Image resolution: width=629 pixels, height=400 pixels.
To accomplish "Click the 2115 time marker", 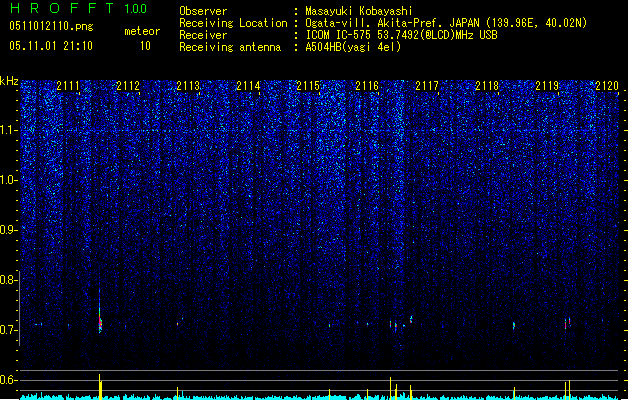I will pyautogui.click(x=308, y=86).
